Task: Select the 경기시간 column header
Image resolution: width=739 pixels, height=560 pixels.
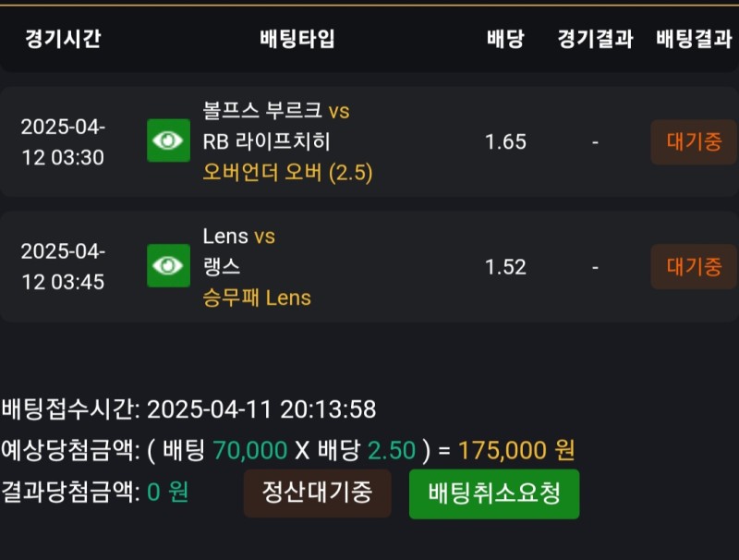Action: coord(63,39)
